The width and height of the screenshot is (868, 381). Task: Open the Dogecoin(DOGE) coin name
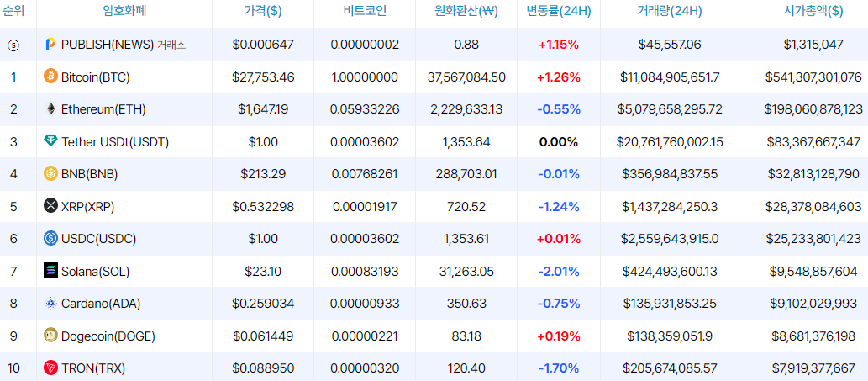[x=108, y=336]
